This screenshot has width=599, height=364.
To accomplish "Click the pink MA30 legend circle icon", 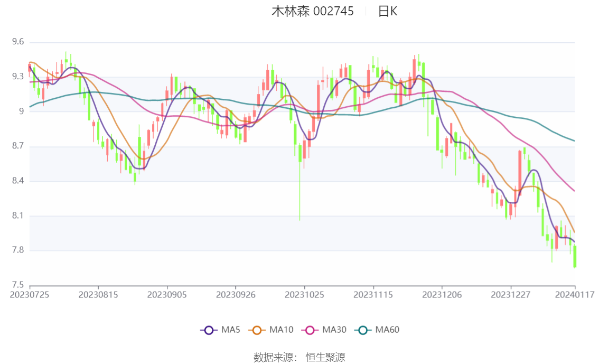I will click(x=310, y=330).
